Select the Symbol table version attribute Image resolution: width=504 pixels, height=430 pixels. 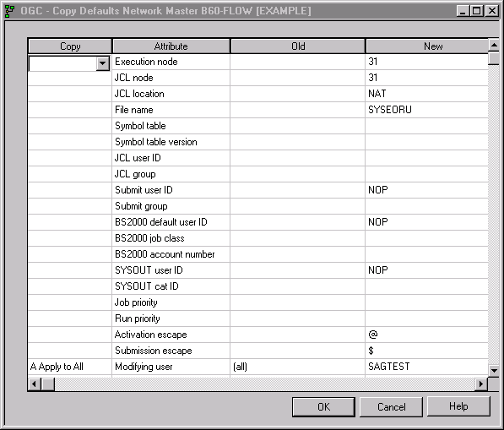[171, 142]
